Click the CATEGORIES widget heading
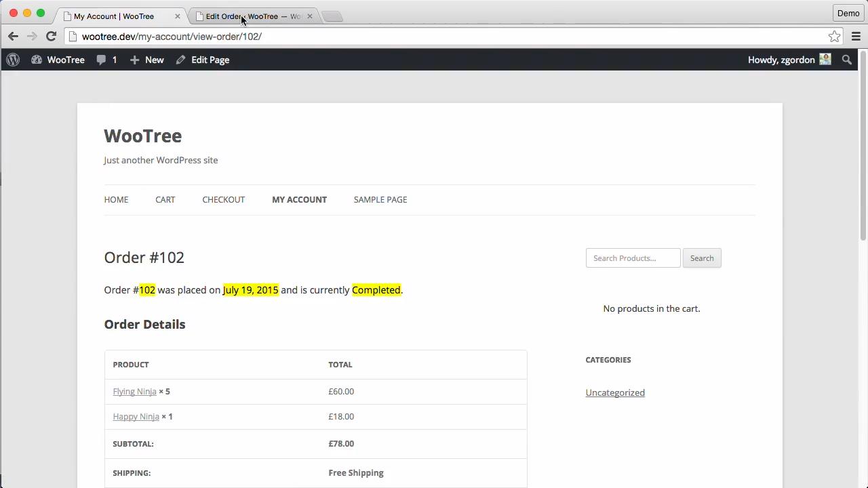 608,360
